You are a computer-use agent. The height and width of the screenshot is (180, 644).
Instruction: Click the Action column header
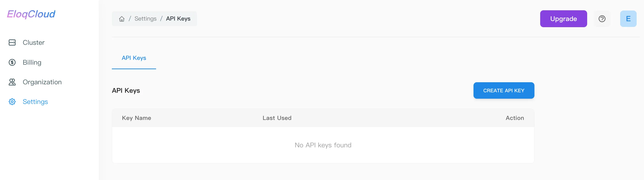point(515,118)
